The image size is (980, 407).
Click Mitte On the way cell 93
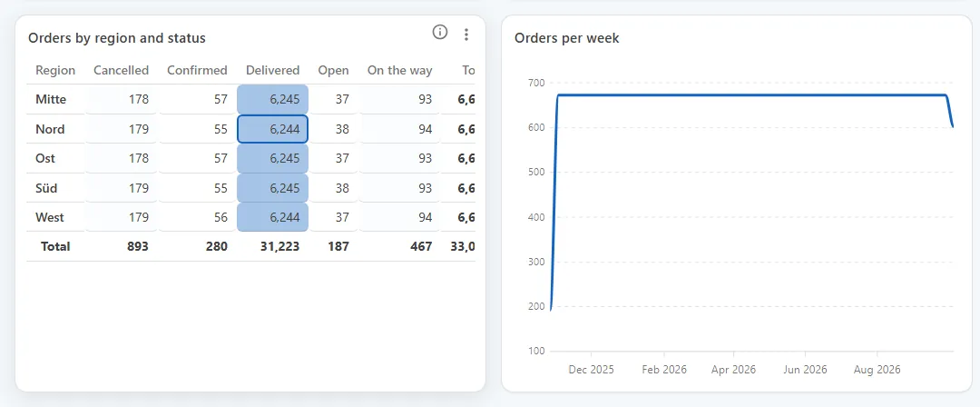399,99
